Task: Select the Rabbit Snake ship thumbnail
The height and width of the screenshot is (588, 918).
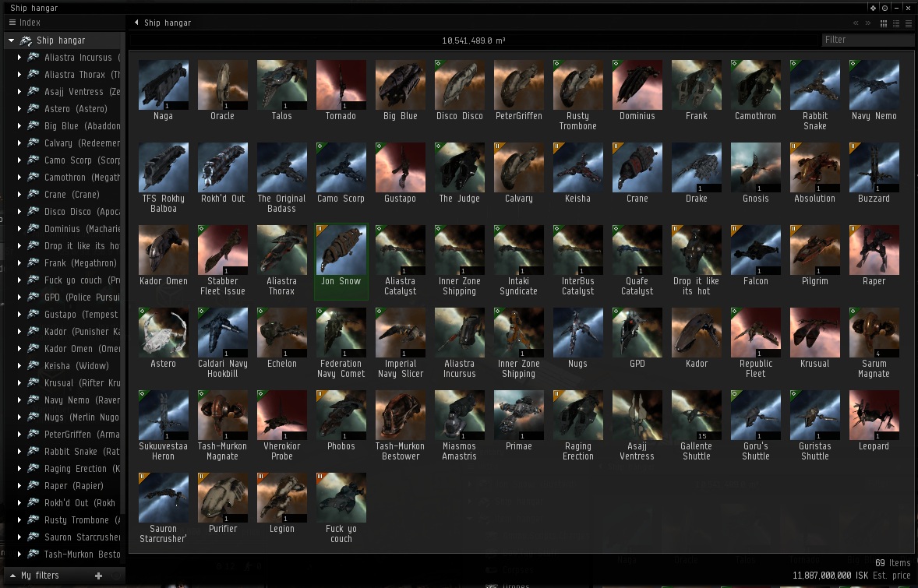Action: click(815, 85)
